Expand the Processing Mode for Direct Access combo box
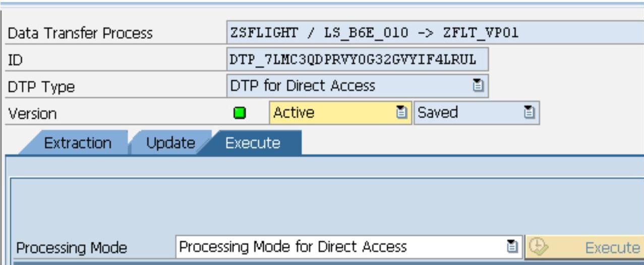Image resolution: width=644 pixels, height=265 pixels. point(343,247)
